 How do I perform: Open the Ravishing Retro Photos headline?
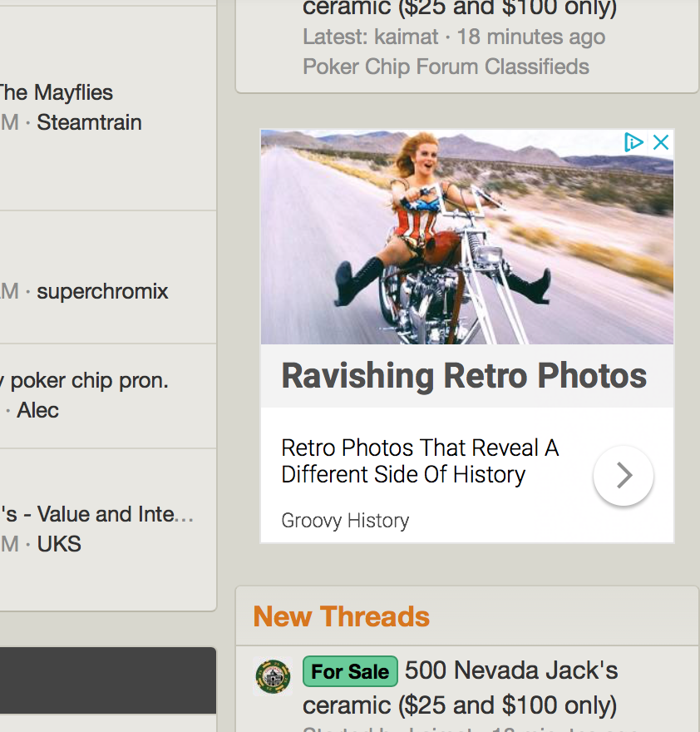coord(464,376)
